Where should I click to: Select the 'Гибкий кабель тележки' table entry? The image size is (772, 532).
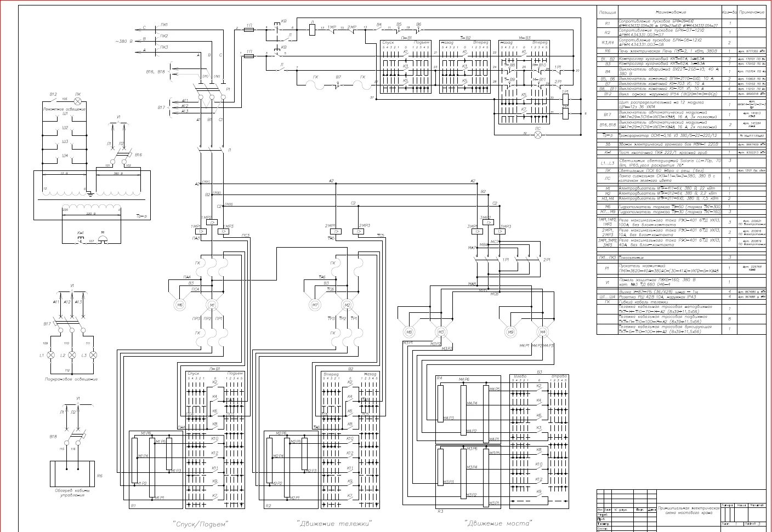(643, 302)
